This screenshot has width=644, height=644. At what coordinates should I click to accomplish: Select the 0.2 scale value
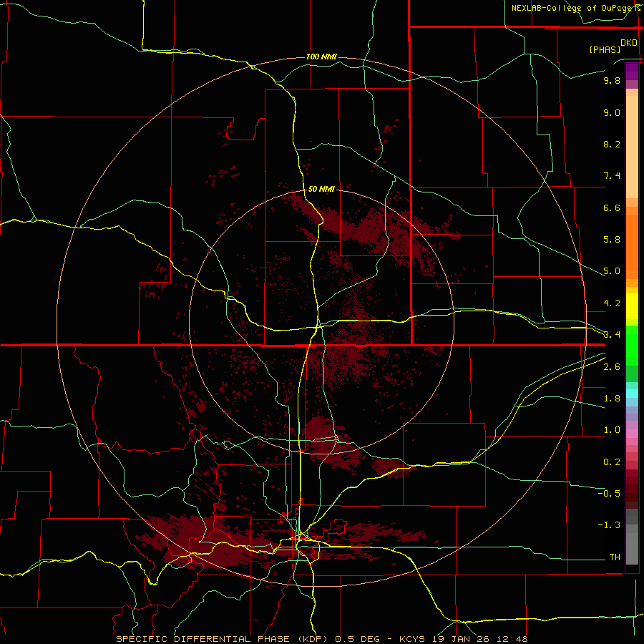pyautogui.click(x=612, y=462)
